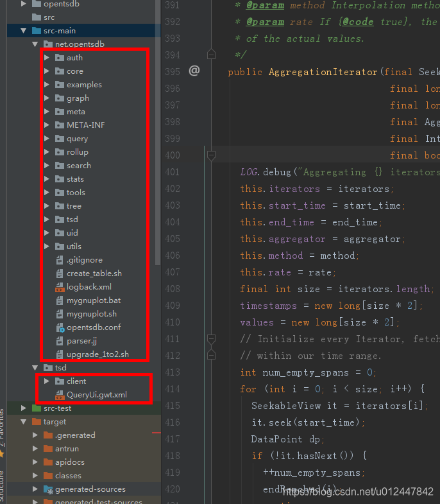Click 'SeekableView' type on line 415
The image size is (440, 504).
(286, 406)
